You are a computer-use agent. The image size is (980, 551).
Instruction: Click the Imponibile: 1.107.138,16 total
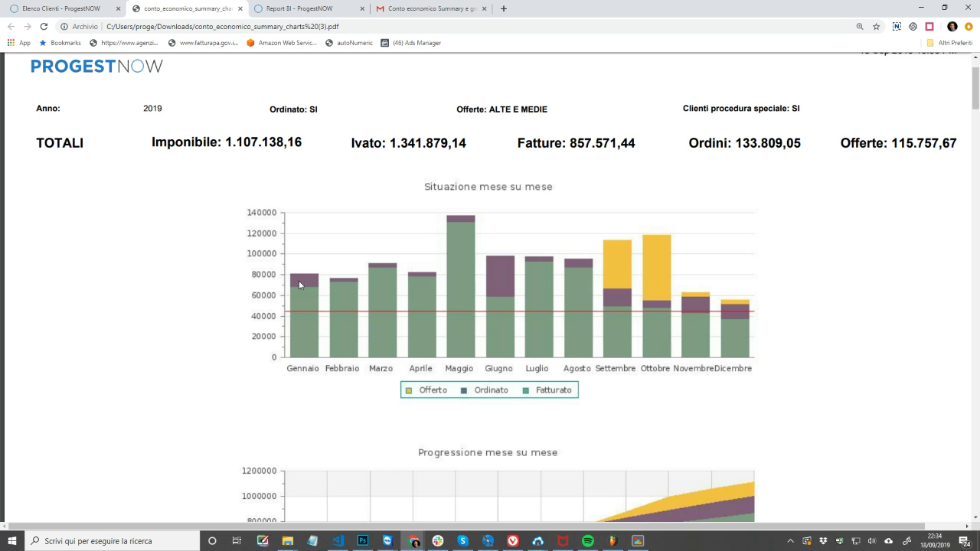click(227, 142)
